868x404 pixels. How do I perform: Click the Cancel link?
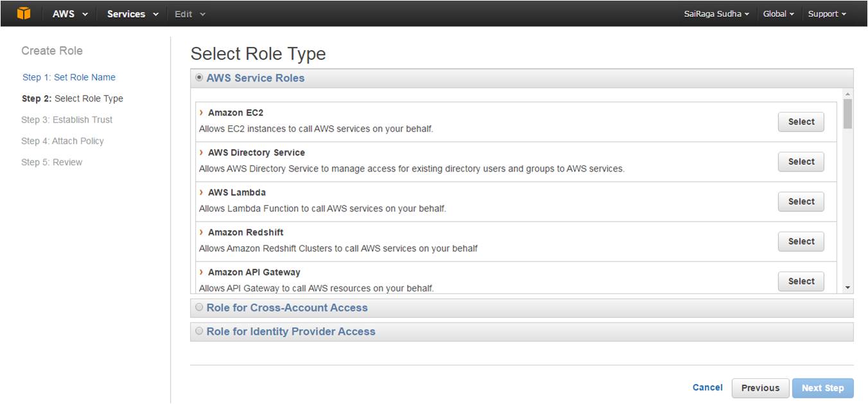click(707, 387)
